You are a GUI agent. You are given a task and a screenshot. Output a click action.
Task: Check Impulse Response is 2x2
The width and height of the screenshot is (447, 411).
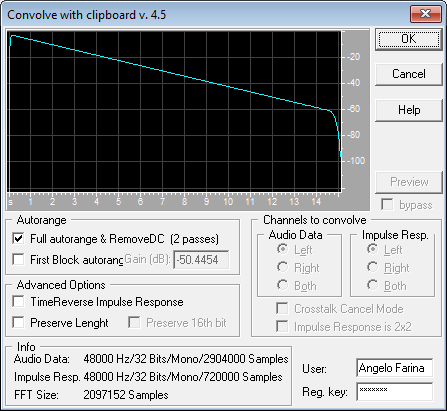[x=282, y=327]
